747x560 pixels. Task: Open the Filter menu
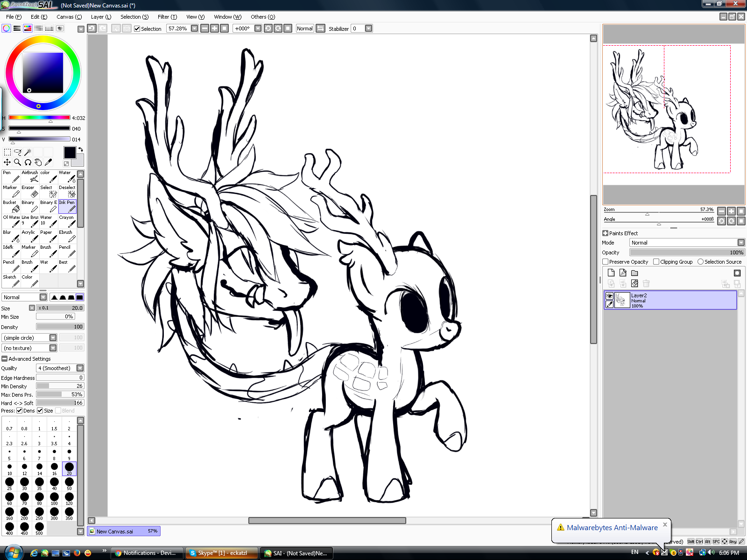coord(167,17)
